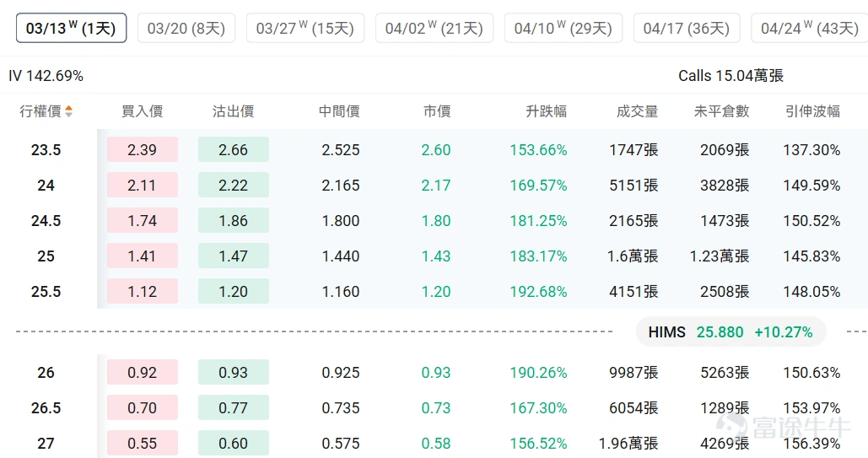This screenshot has height=458, width=868.
Task: Click market price 2.17 in 24 row
Action: click(436, 185)
